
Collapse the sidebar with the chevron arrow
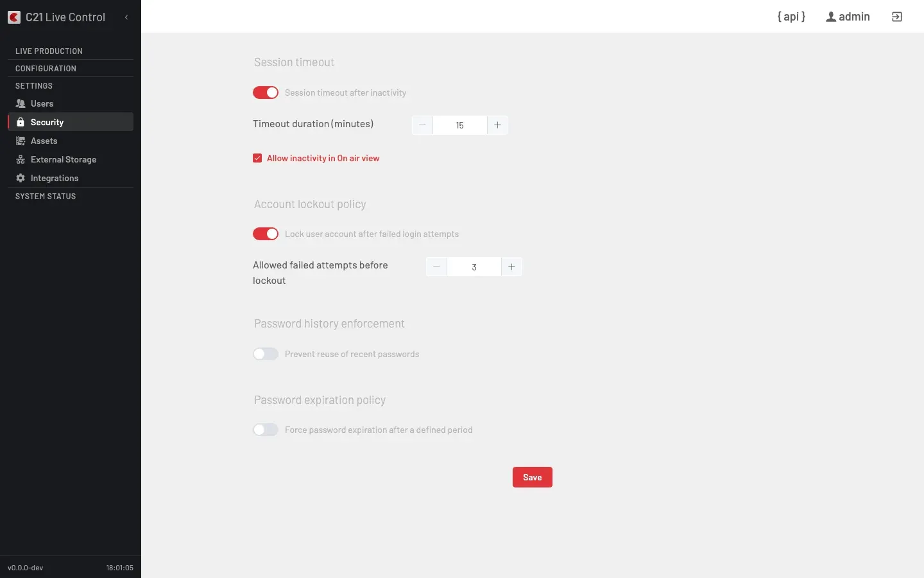point(126,17)
